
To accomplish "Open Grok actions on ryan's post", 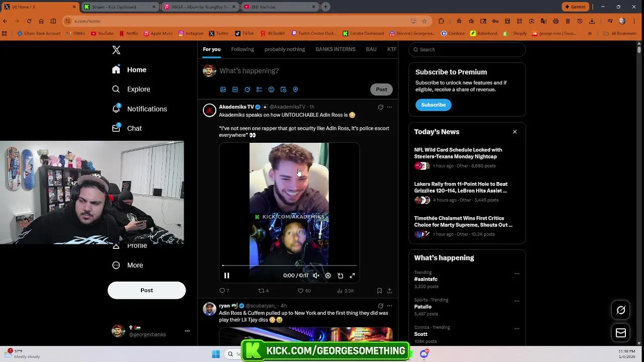I will coord(380,306).
